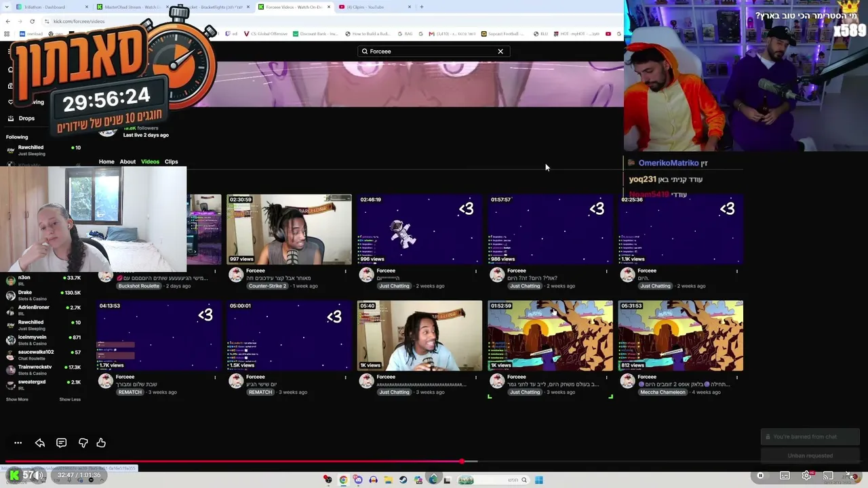This screenshot has width=868, height=488.
Task: Toggle the thumbs-up like button
Action: coord(101,443)
